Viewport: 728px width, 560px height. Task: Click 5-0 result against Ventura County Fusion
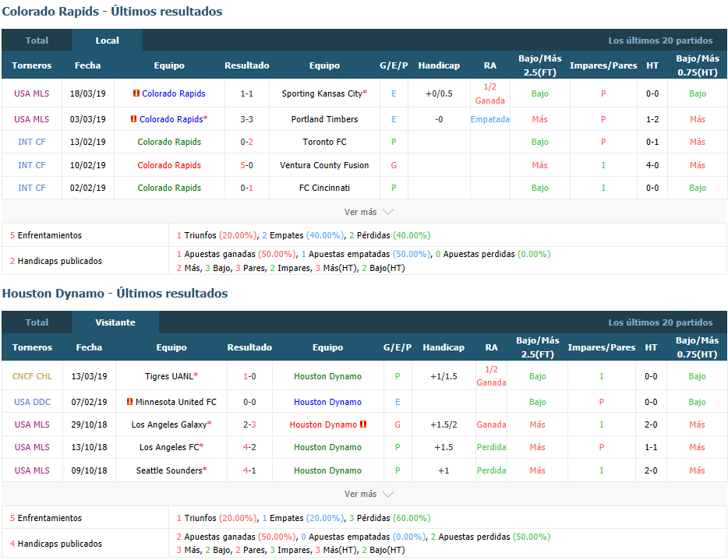click(247, 165)
